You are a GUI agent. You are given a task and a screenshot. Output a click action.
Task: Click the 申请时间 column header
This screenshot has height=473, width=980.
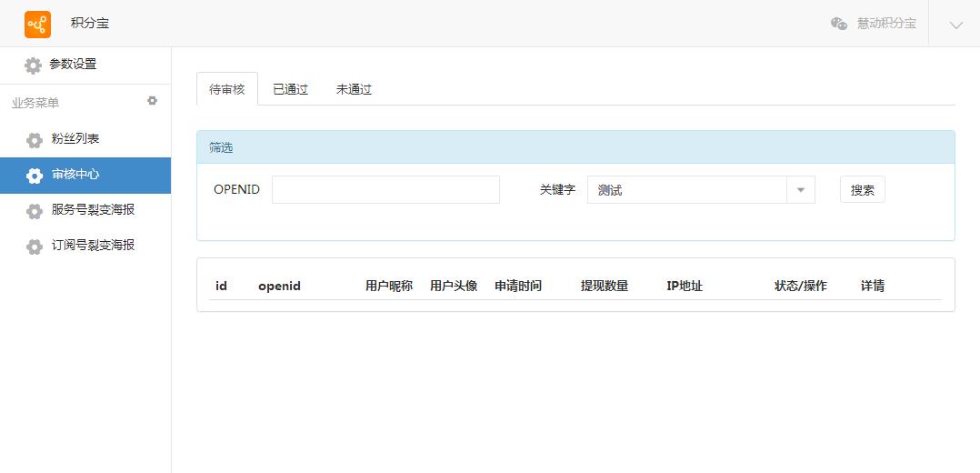(518, 286)
